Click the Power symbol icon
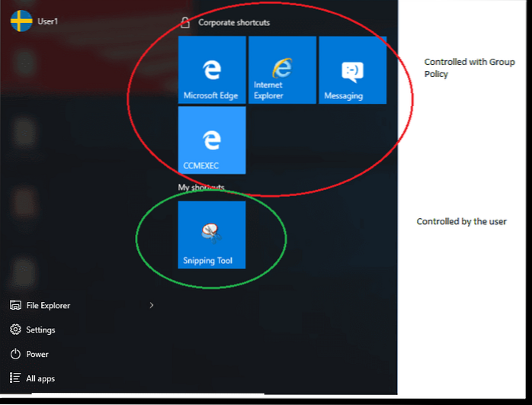Viewport: 532px width, 405px height. click(15, 354)
